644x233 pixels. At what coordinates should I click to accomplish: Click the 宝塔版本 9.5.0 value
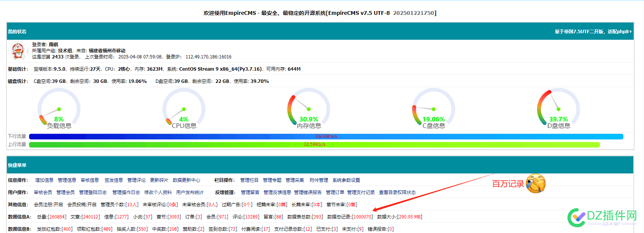[59, 69]
